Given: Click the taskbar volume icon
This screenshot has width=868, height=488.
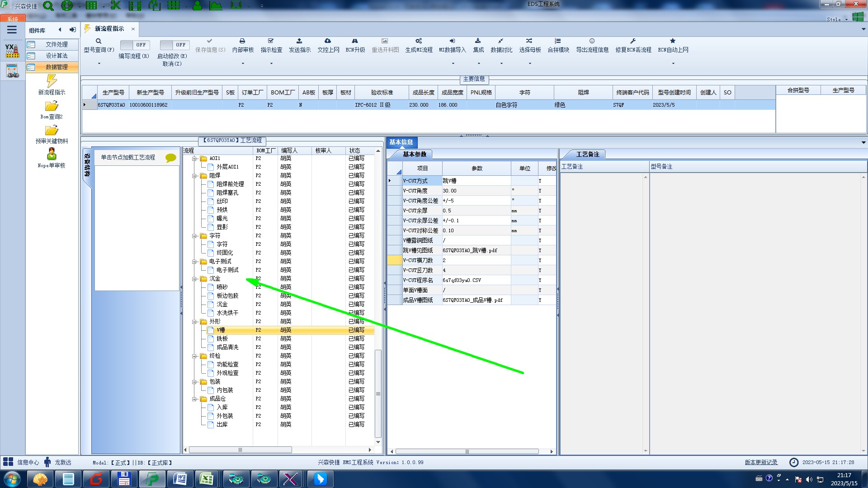Looking at the screenshot, I should pyautogui.click(x=809, y=479).
